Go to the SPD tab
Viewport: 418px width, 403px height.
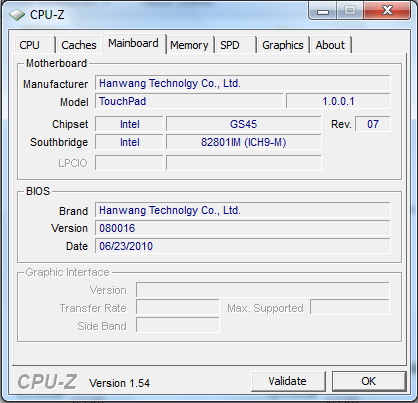[x=235, y=45]
